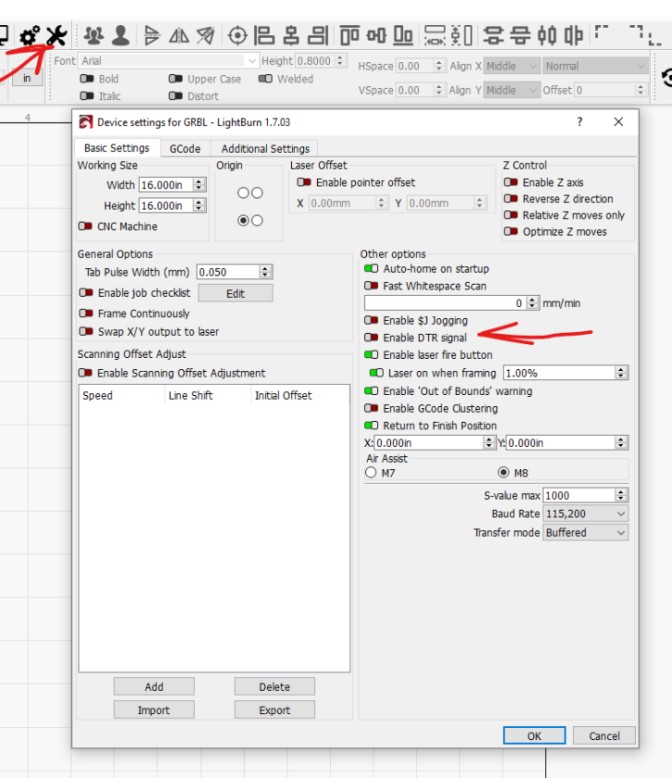The width and height of the screenshot is (672, 778).
Task: Open the Font Arial dropdown
Action: pyautogui.click(x=169, y=61)
